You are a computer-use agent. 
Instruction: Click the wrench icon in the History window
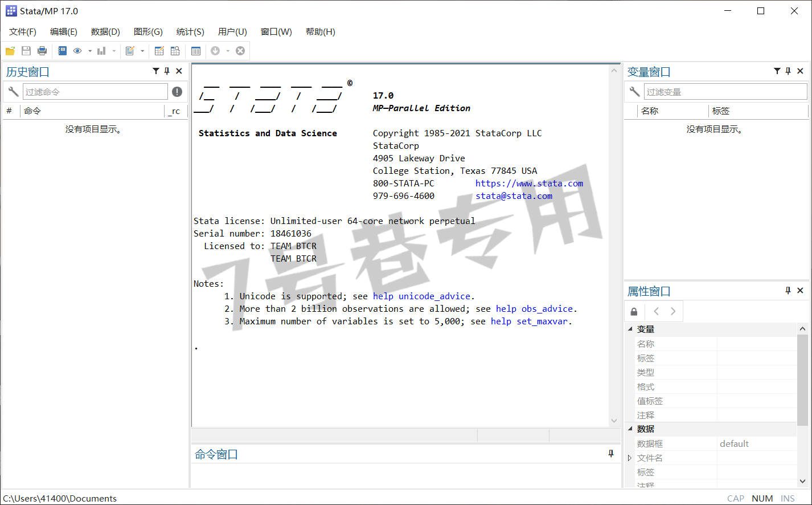[13, 91]
